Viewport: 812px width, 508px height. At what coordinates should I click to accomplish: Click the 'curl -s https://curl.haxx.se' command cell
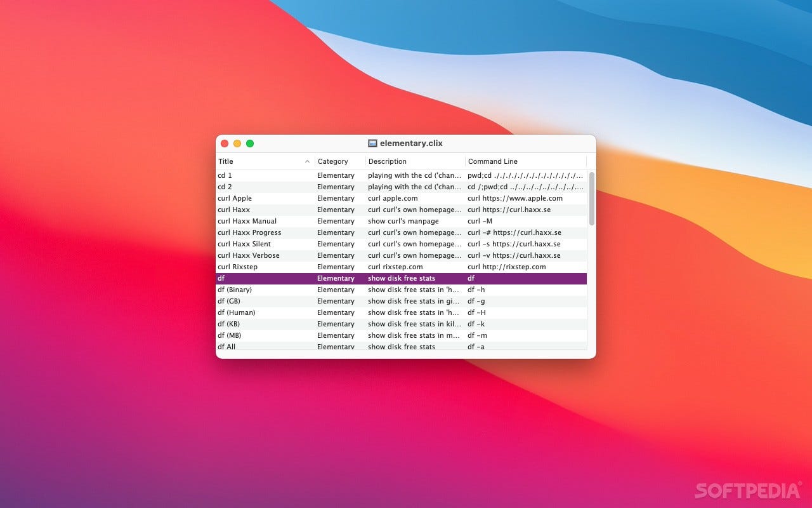514,244
